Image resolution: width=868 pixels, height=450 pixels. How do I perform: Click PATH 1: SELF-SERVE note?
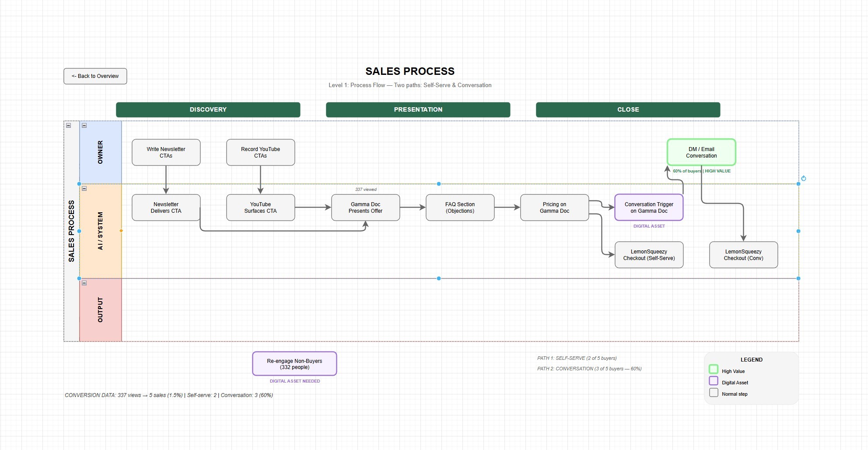[x=577, y=358]
